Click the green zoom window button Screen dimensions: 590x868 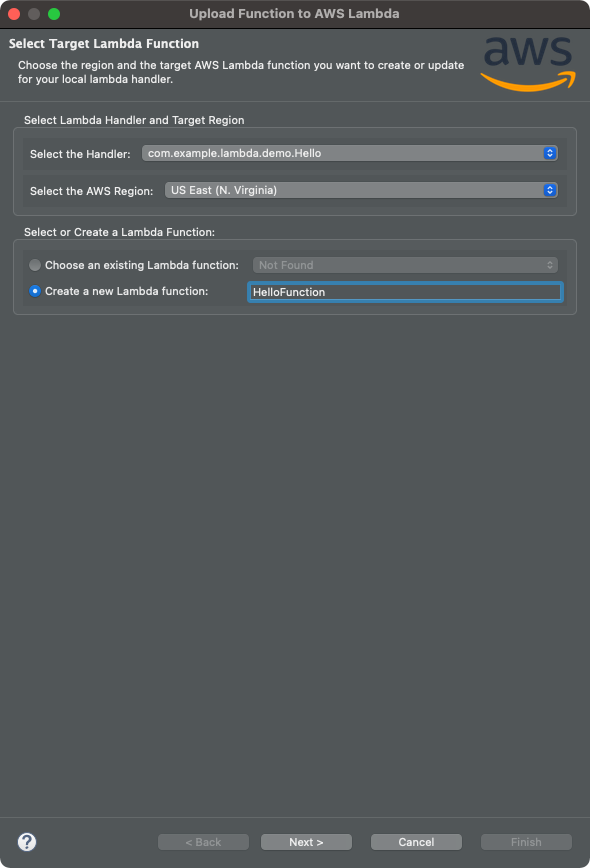[x=54, y=14]
